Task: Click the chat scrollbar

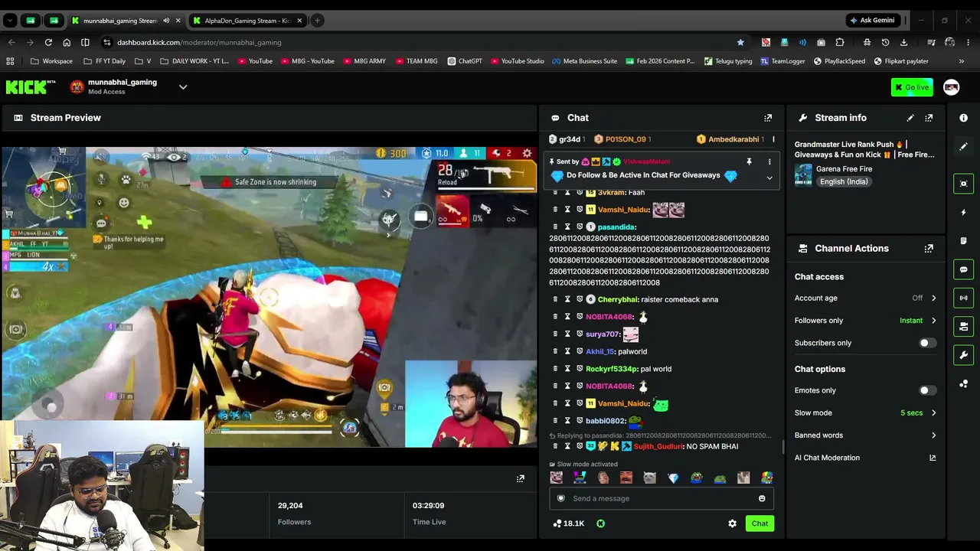Action: [x=782, y=446]
